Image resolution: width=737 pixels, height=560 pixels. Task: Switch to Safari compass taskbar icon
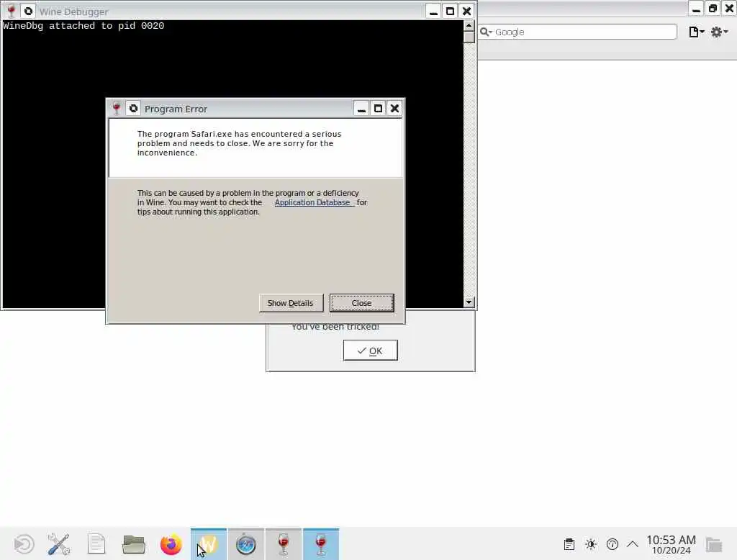point(246,544)
